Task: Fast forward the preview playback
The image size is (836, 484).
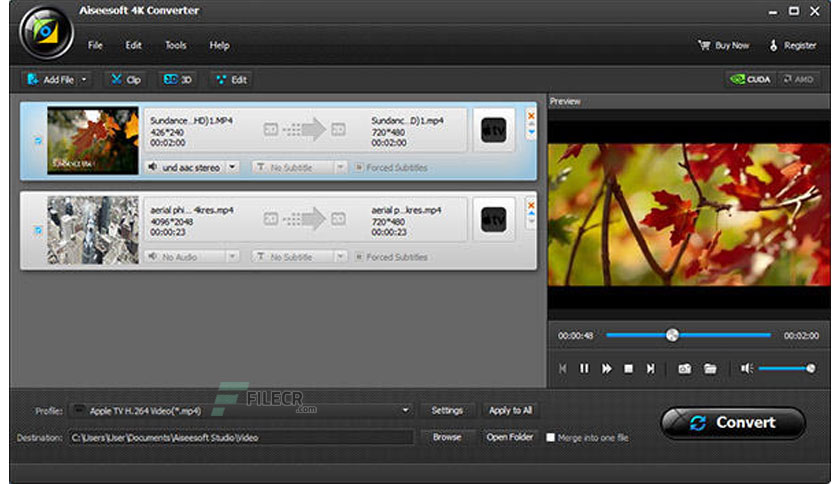Action: 607,368
